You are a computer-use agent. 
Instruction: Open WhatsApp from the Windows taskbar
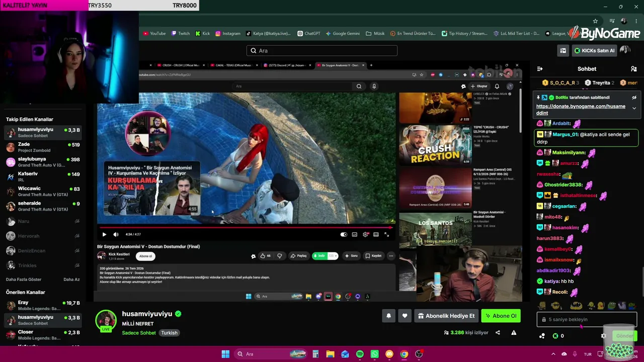[374, 354]
